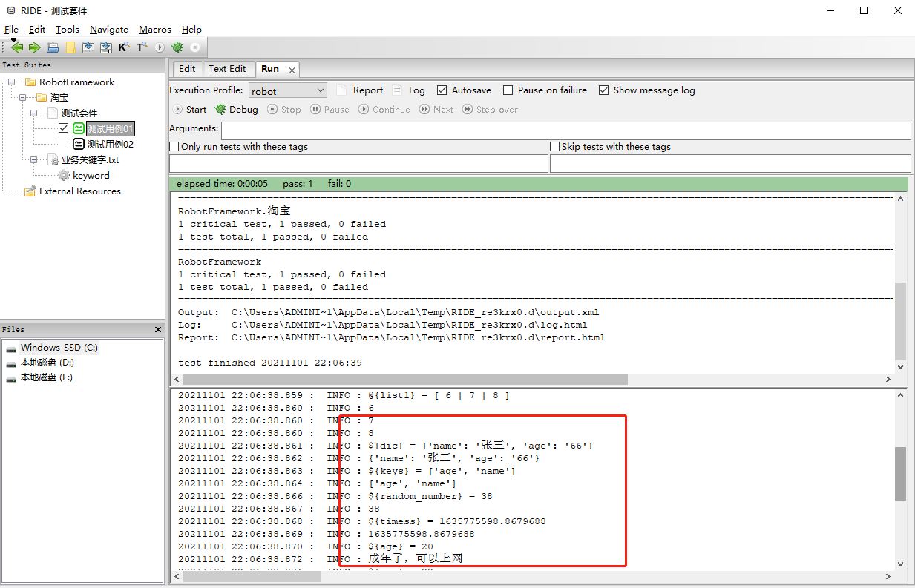Click the Report document icon
Viewport: 915px width, 588px height.
coord(341,90)
